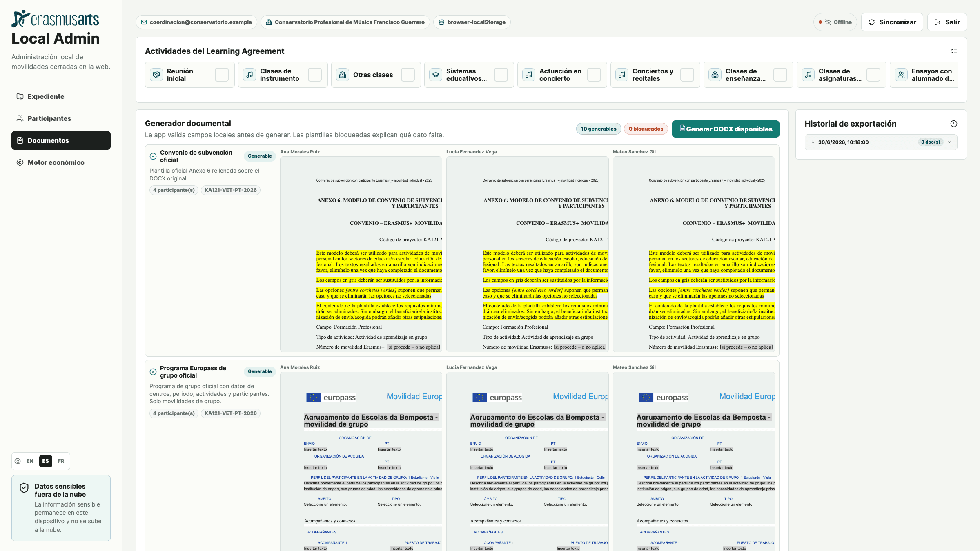Expand the 30/6/2026 export history entry chevron

coord(949,142)
